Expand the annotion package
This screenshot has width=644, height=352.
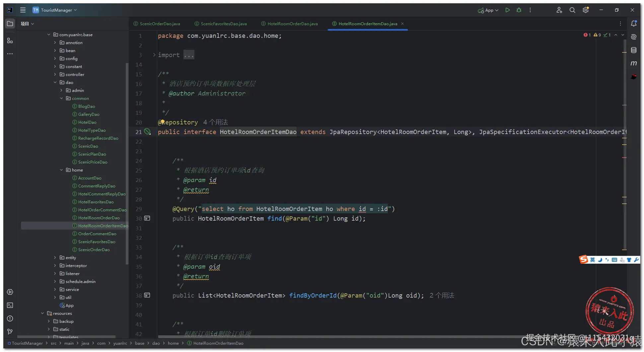(55, 42)
